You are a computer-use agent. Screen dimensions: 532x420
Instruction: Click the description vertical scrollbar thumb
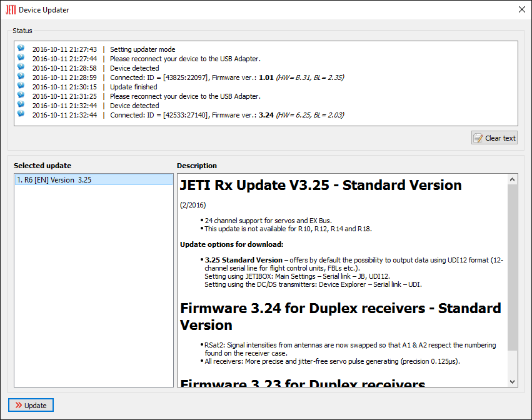pyautogui.click(x=513, y=267)
